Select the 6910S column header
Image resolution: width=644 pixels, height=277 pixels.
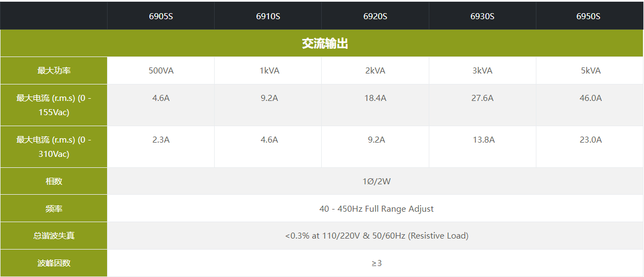[x=268, y=16]
